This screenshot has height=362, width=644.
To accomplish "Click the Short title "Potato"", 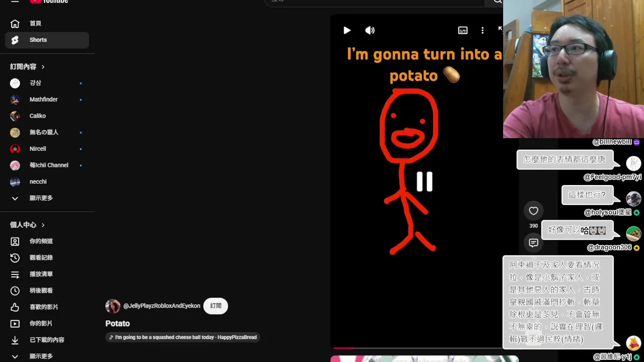I will click(118, 324).
